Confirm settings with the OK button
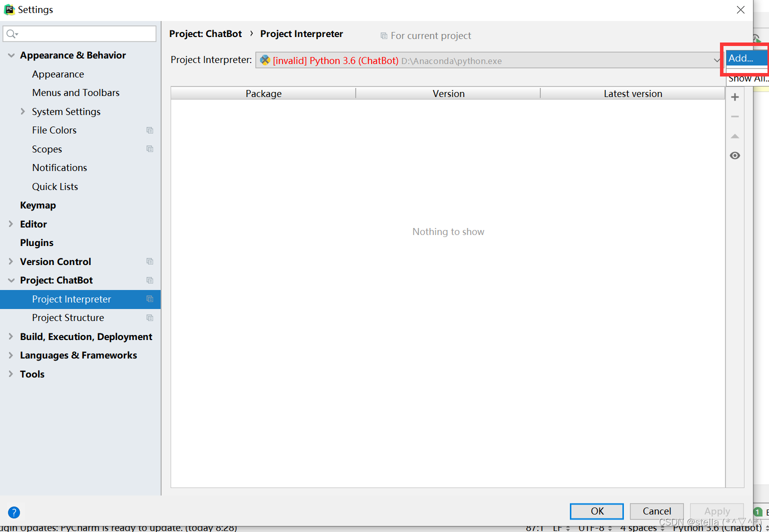Image resolution: width=769 pixels, height=532 pixels. 596,511
